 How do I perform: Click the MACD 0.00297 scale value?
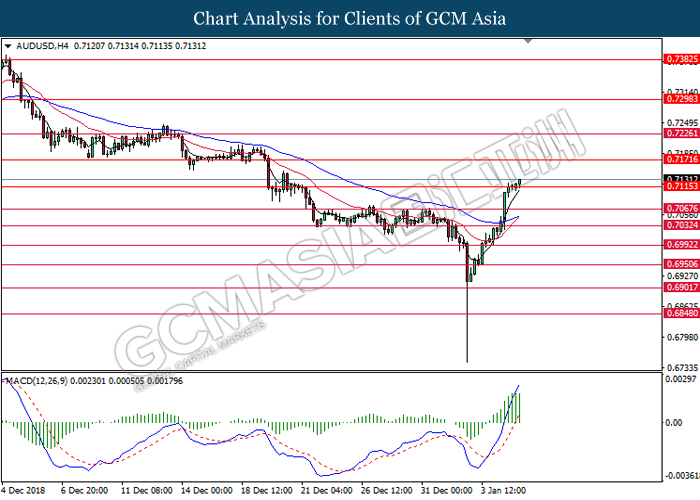[x=681, y=379]
